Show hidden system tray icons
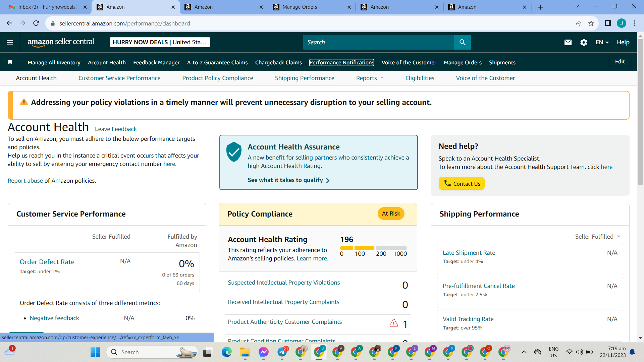 [x=524, y=352]
